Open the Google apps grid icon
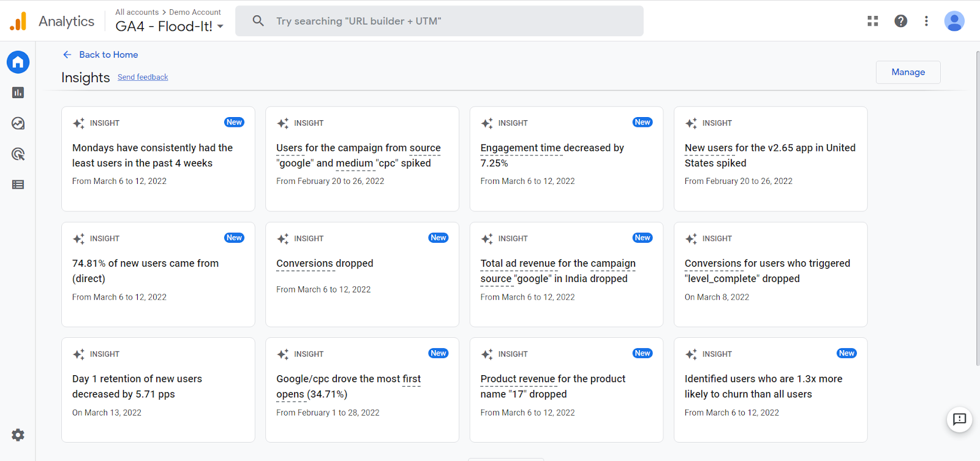The width and height of the screenshot is (980, 461). [873, 21]
